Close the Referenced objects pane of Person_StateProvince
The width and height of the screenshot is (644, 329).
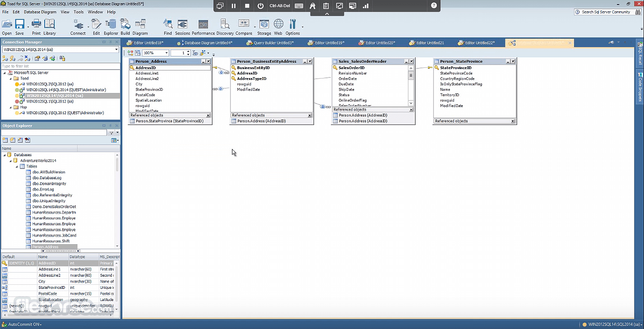coord(513,121)
